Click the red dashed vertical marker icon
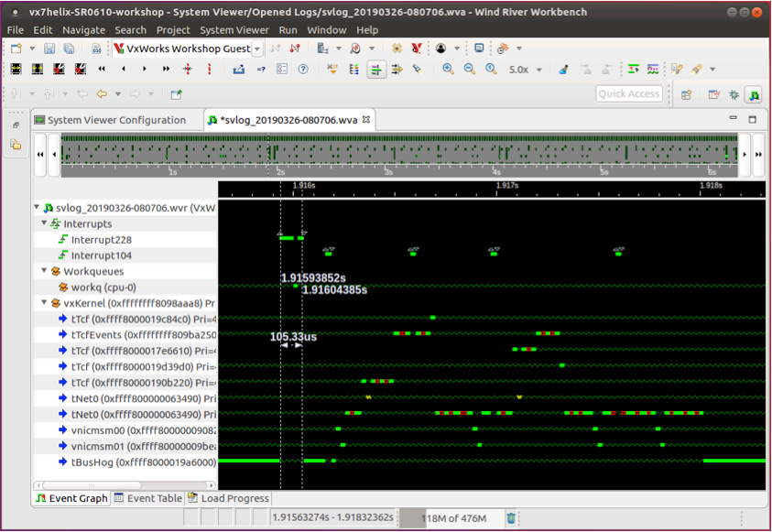The width and height of the screenshot is (772, 532). click(209, 69)
